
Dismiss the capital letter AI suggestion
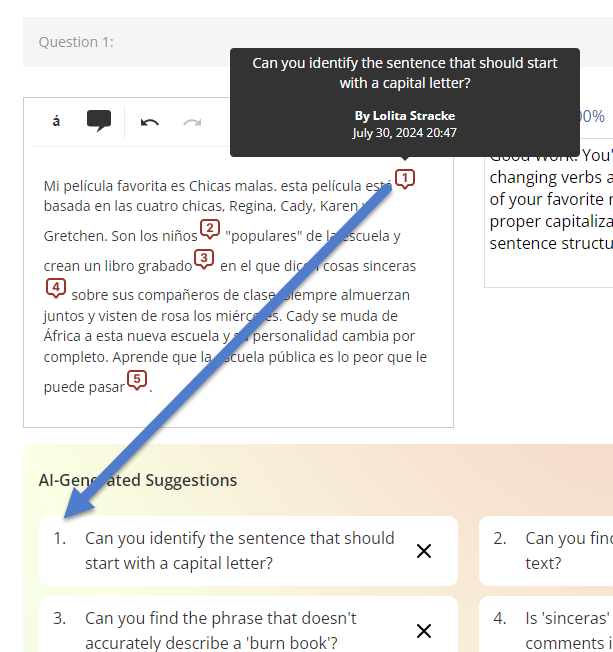click(424, 551)
